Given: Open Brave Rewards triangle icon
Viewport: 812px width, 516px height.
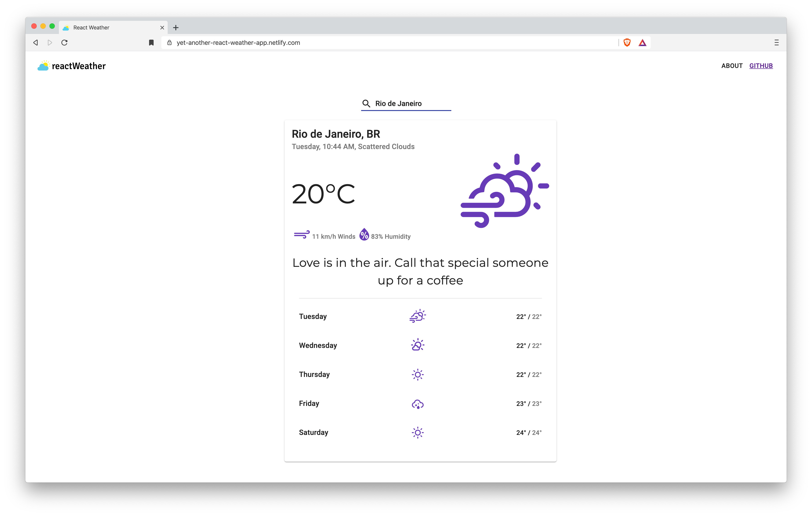Looking at the screenshot, I should 642,42.
